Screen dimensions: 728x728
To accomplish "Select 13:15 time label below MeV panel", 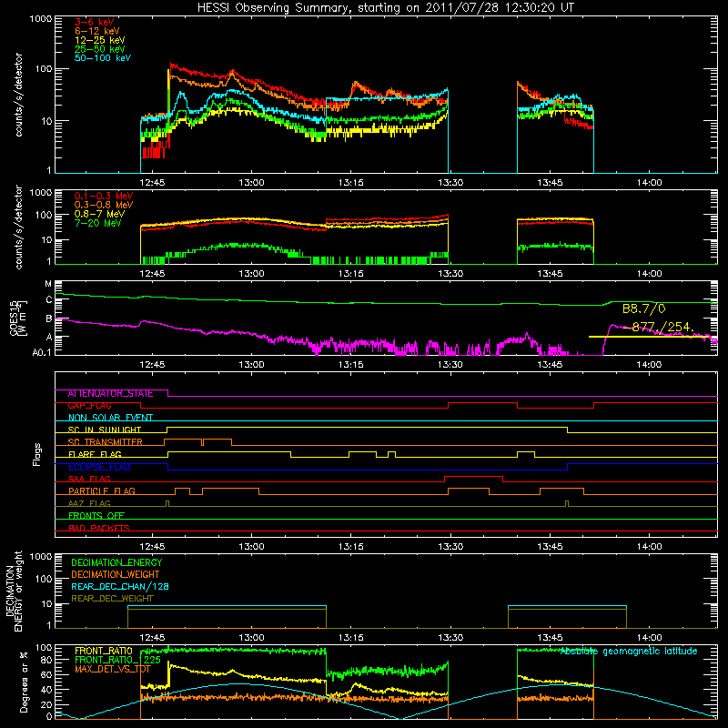I will (351, 274).
